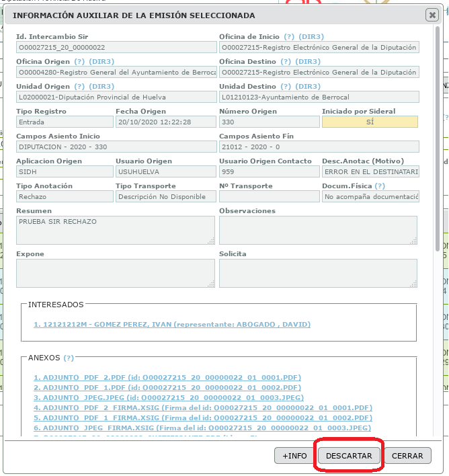The image size is (449, 476).
Task: Open help (?) next to Oficina de Inicio
Action: pos(289,37)
